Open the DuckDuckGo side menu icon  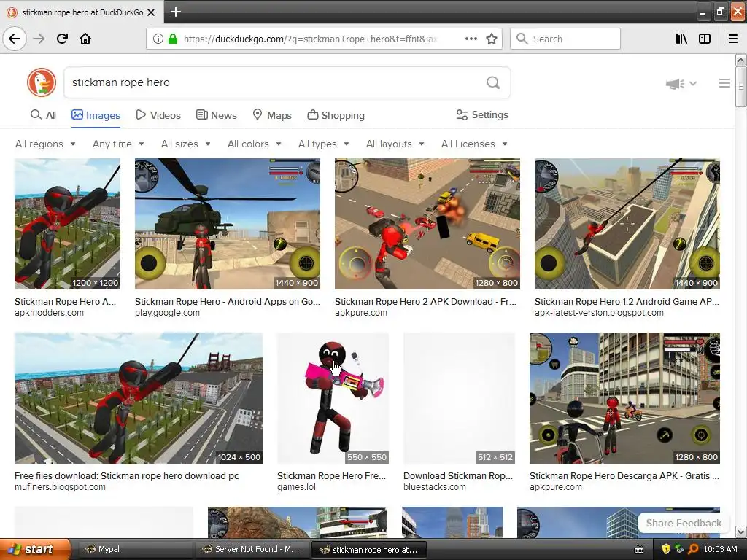coord(724,83)
